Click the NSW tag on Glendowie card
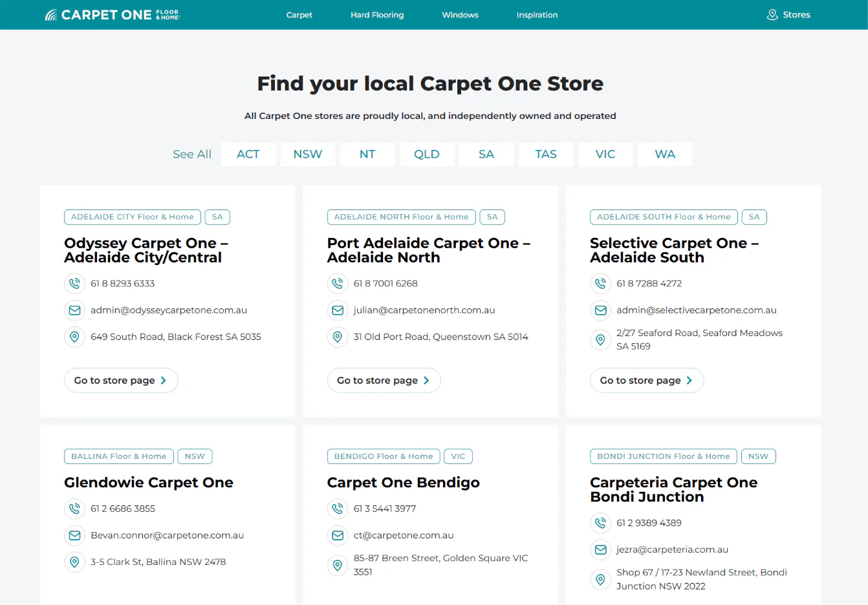The height and width of the screenshot is (605, 868). pos(195,456)
